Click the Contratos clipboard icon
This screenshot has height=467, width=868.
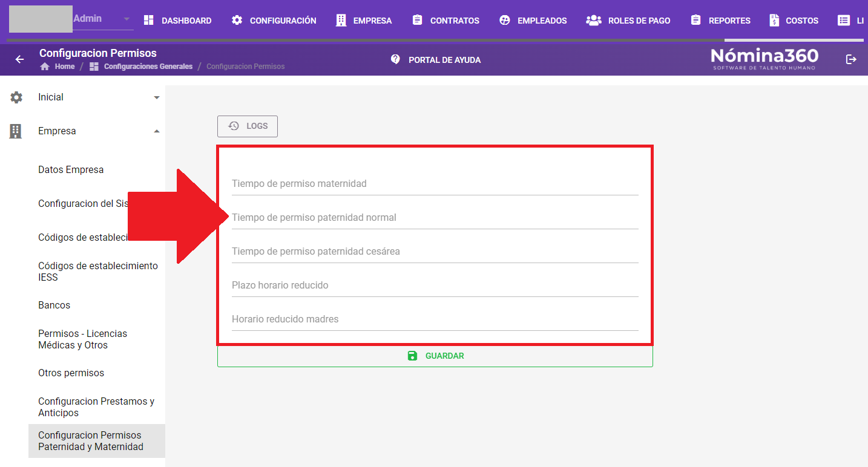click(417, 20)
